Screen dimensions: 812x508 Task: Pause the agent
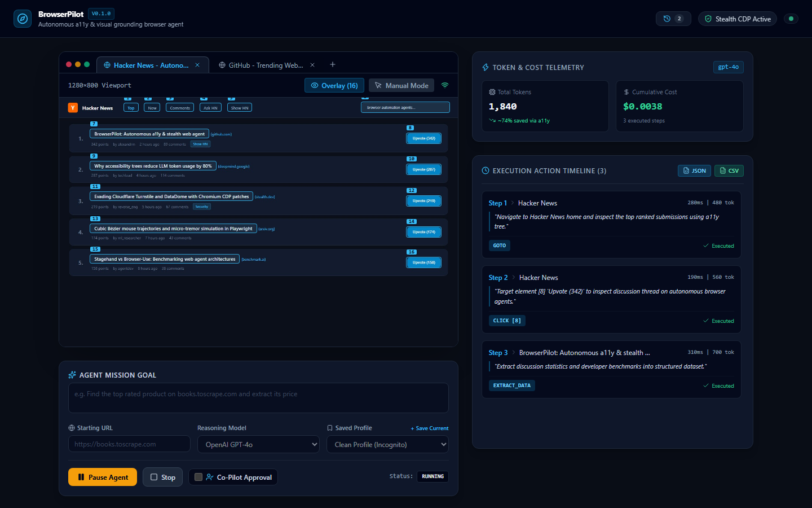(103, 477)
